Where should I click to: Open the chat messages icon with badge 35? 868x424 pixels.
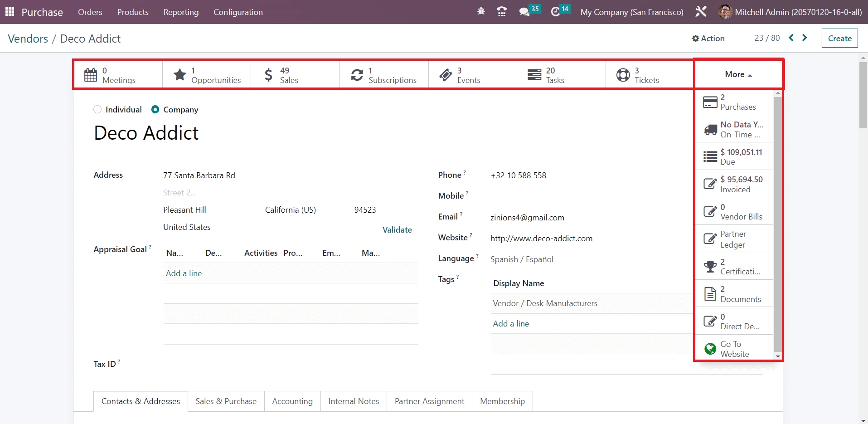pos(525,12)
